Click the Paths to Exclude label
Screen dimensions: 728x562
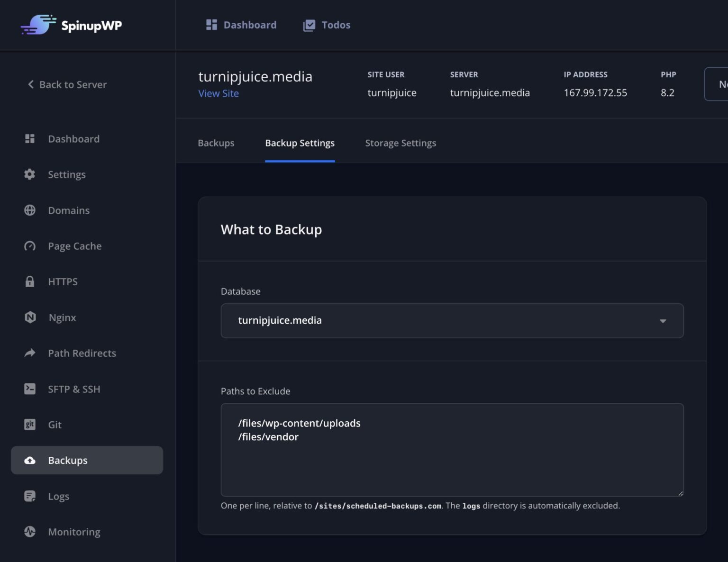tap(255, 391)
